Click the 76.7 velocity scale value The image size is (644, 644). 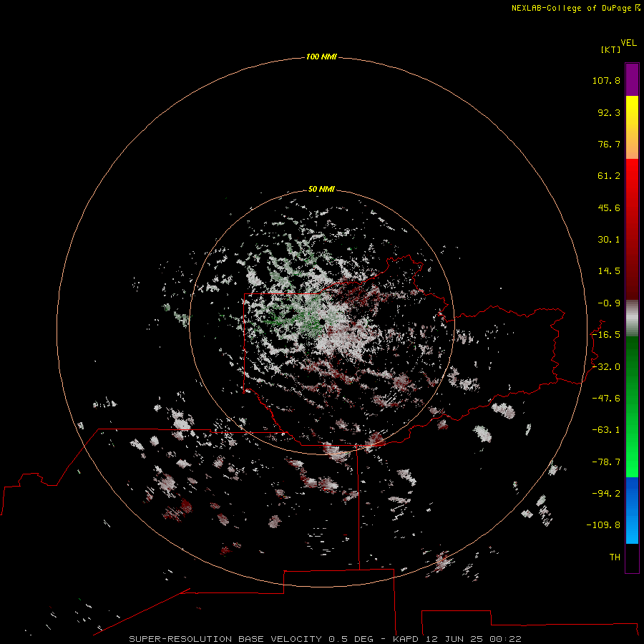tap(609, 144)
